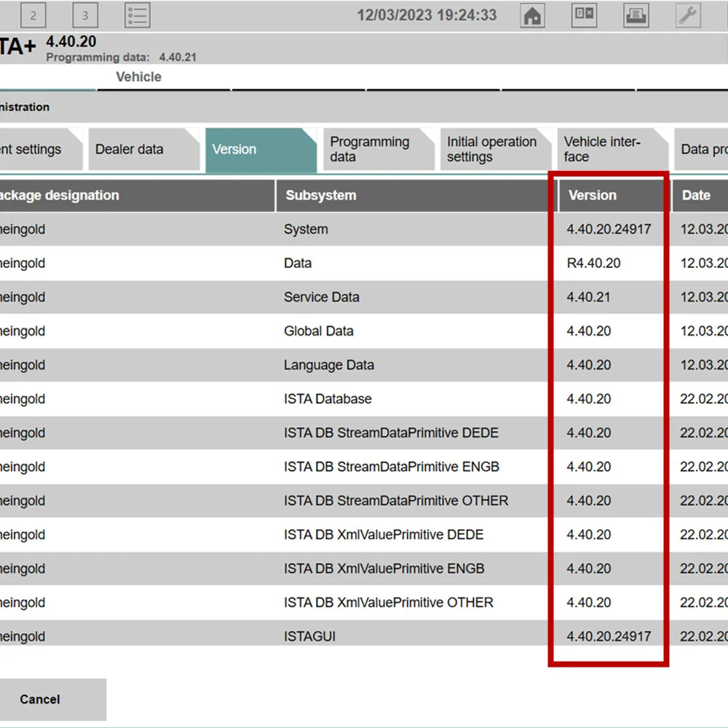
Task: Switch to the Vehicle tab
Action: pyautogui.click(x=138, y=76)
